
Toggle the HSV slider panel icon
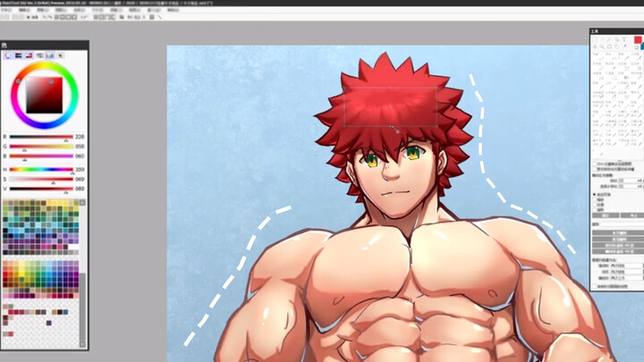point(29,55)
